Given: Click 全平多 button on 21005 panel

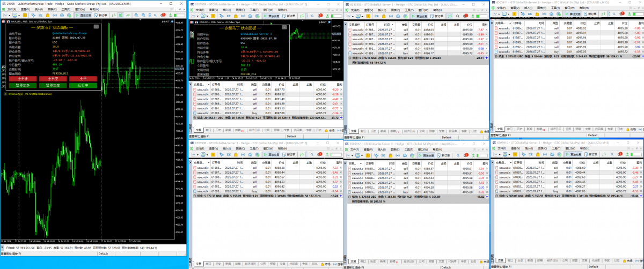Looking at the screenshot, I should click(x=23, y=79).
